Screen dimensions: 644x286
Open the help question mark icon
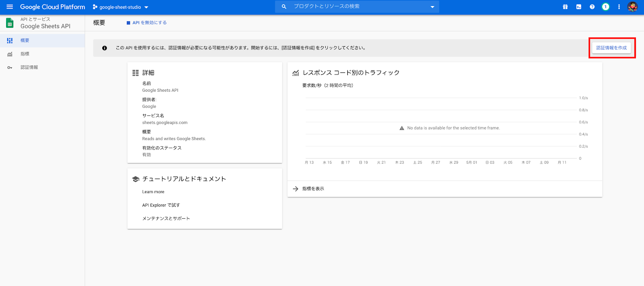pyautogui.click(x=592, y=7)
